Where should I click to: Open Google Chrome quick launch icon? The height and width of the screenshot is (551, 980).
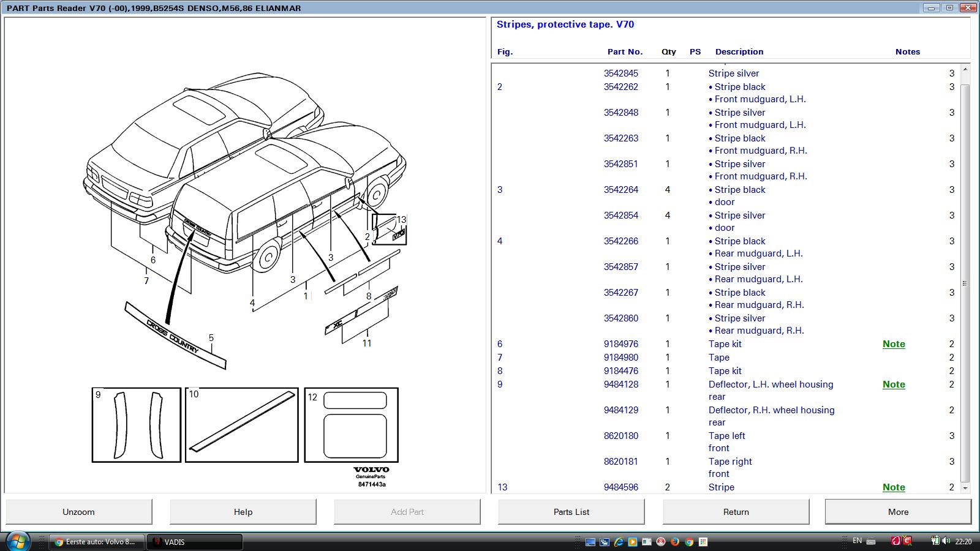tap(689, 542)
